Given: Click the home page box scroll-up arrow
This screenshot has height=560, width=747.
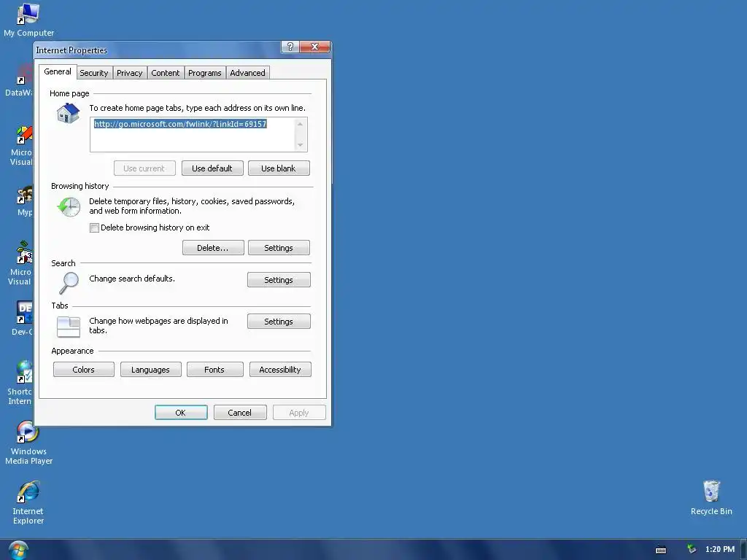Looking at the screenshot, I should 300,124.
